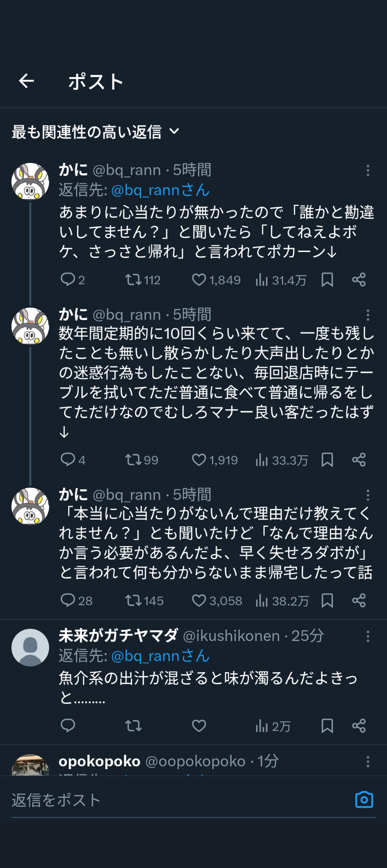This screenshot has width=387, height=868.
Task: Open the 最も関連性の高い返信 sort dropdown
Action: (x=95, y=132)
